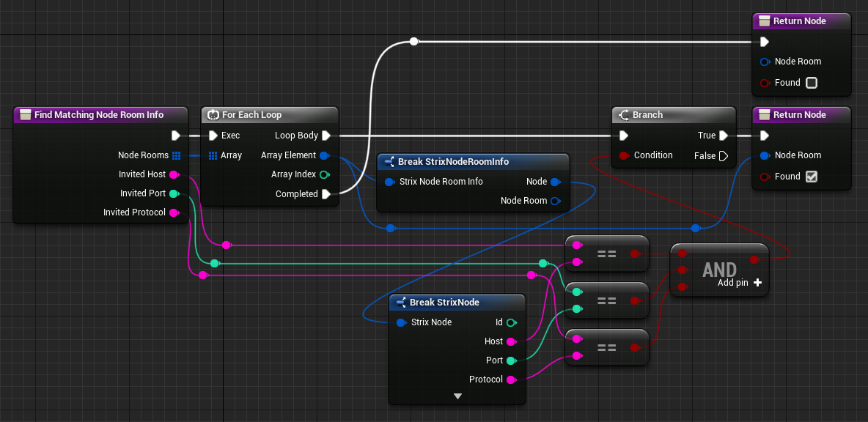Click the Invited Protocol output pin
Screen dimensions: 868x422
pyautogui.click(x=174, y=213)
